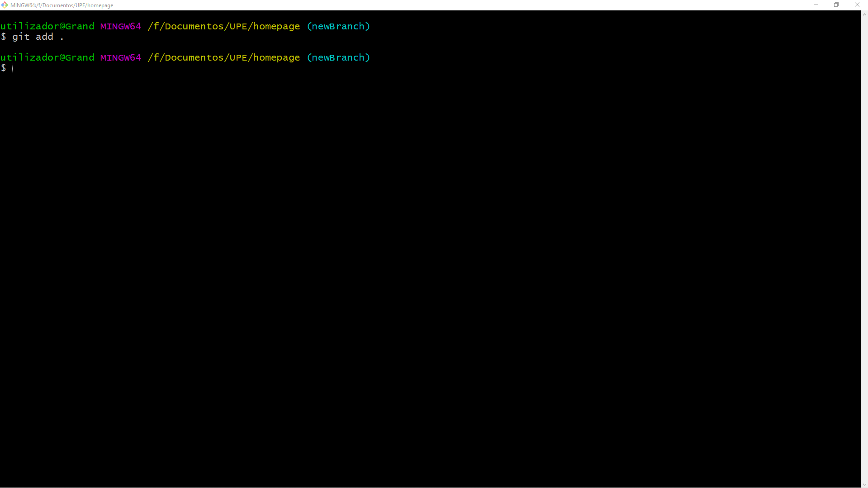Viewport: 868px width, 488px height.
Task: Click 'MINGW64' on the second prompt line
Action: pos(121,58)
